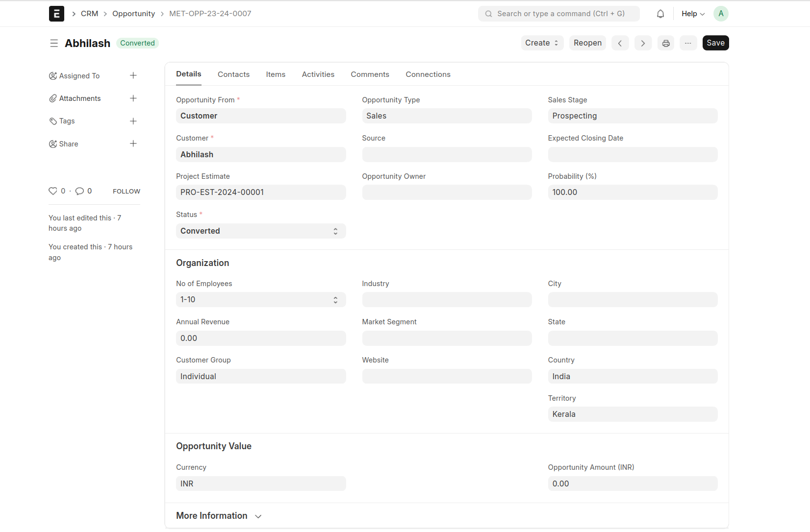Toggle FOLLOW for this opportunity
810x532 pixels.
(x=126, y=192)
